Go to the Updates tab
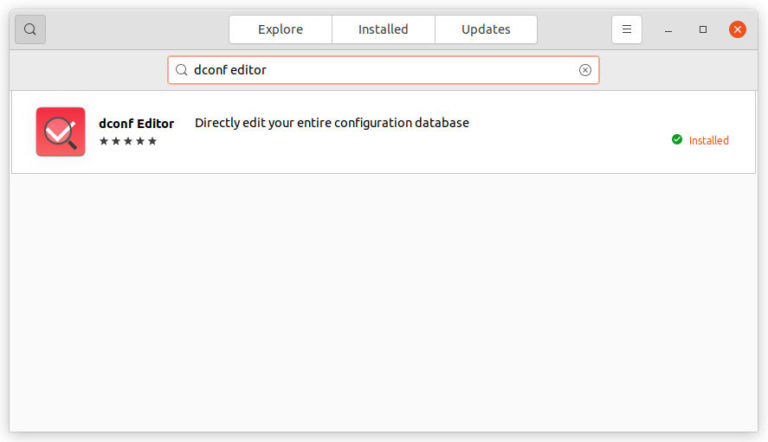Screen dimensions: 768x442 point(486,29)
